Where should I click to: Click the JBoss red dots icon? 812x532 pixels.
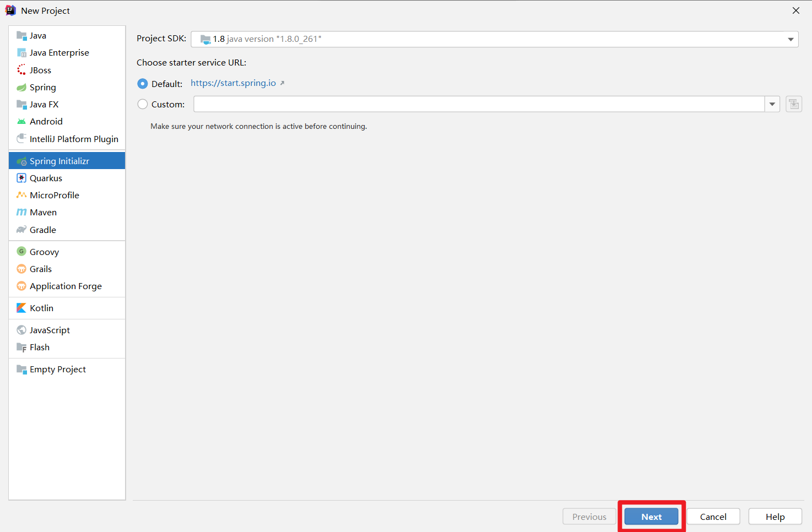(x=21, y=70)
